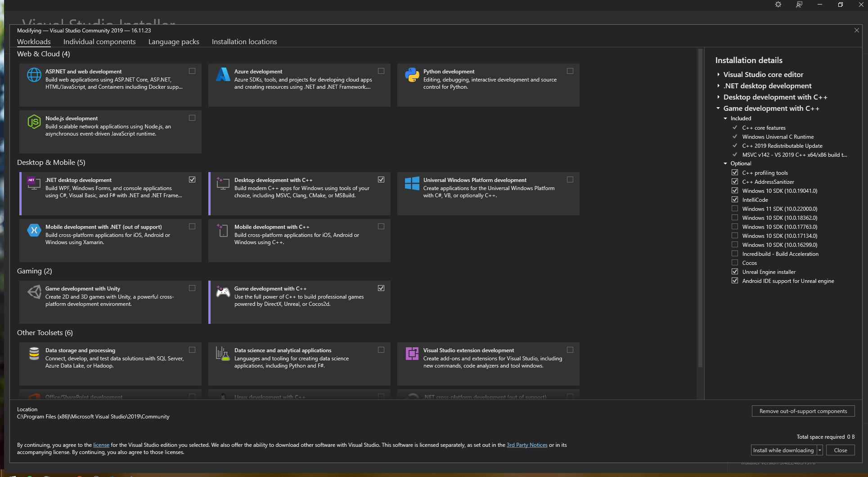Switch to Individual components tab
This screenshot has height=477, width=868.
99,41
